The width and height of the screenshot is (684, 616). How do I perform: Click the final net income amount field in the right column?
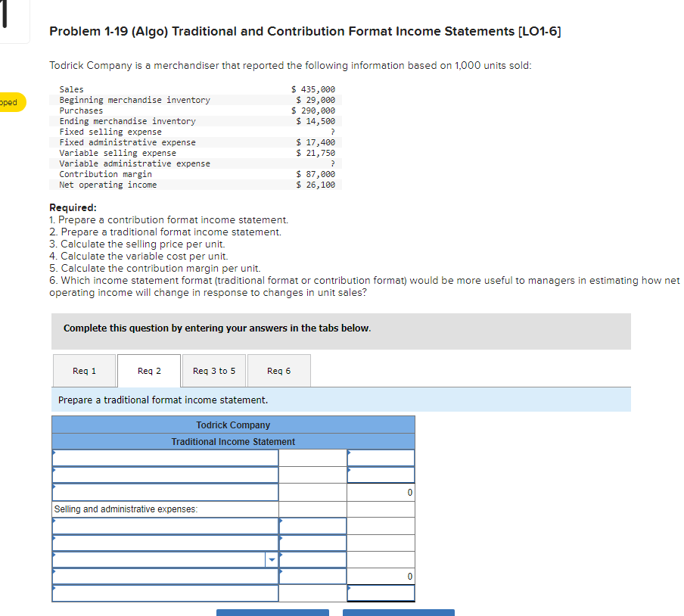pos(381,593)
